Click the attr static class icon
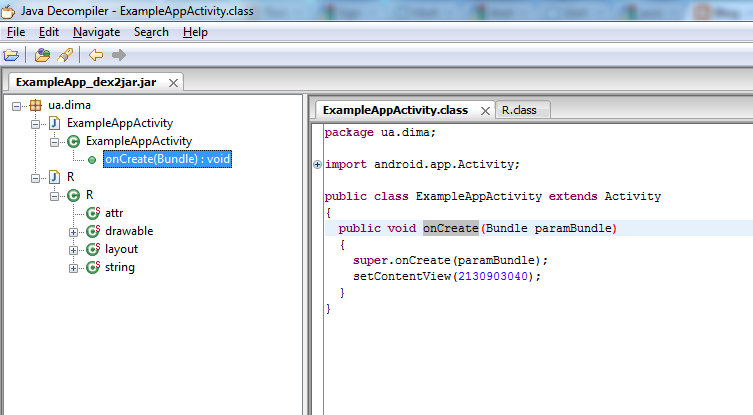Viewport: 753px width, 415px height. coord(93,213)
